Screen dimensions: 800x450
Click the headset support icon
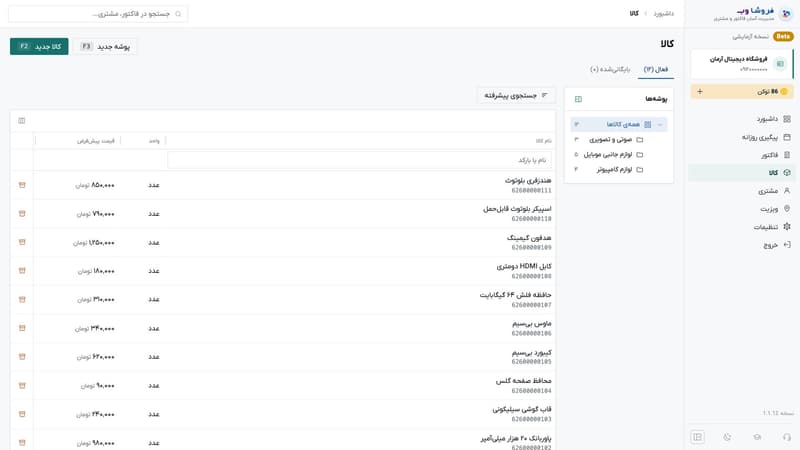(787, 437)
